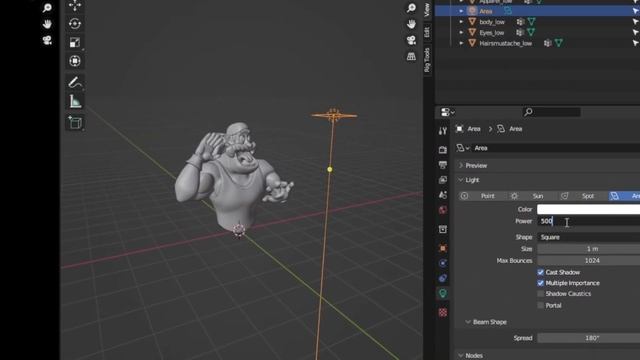This screenshot has height=360, width=640.
Task: Open the properties editor type dropdown
Action: (448, 112)
